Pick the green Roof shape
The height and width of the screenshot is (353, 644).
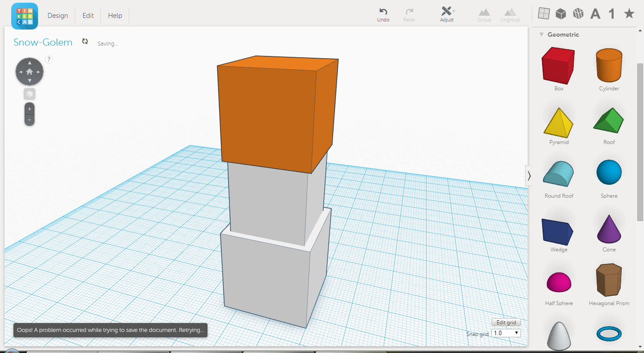point(609,120)
